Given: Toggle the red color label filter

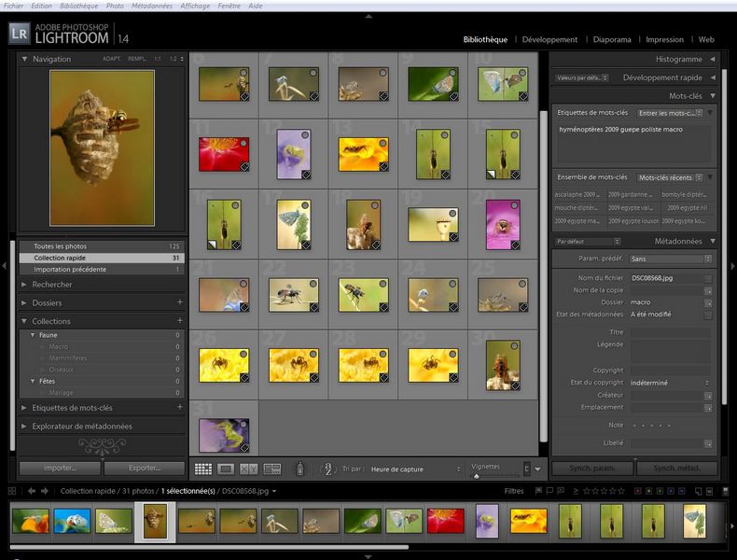Looking at the screenshot, I should click(637, 490).
